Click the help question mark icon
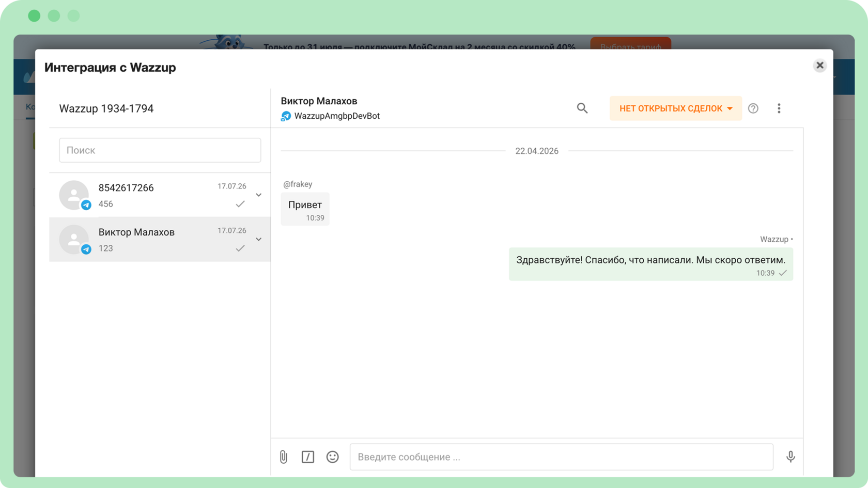The height and width of the screenshot is (488, 868). [753, 108]
